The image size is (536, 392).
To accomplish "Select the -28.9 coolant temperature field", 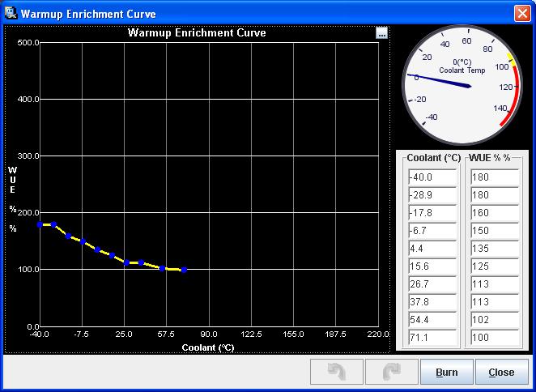I will tap(432, 195).
